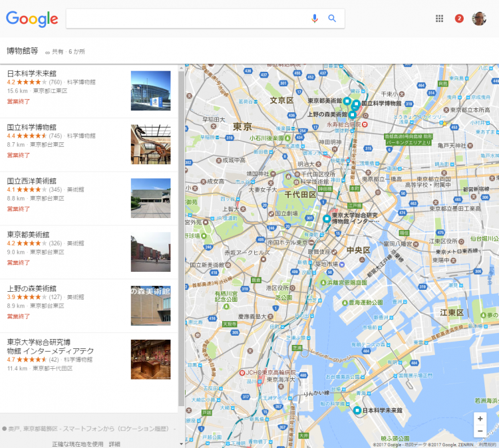Open notifications badge showing 2
The width and height of the screenshot is (499, 448).
[459, 19]
